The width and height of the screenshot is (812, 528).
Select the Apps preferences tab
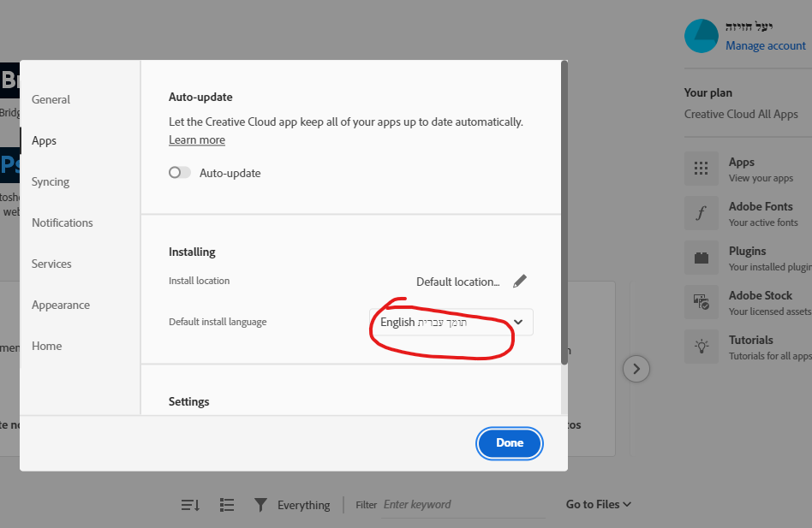[x=44, y=140]
